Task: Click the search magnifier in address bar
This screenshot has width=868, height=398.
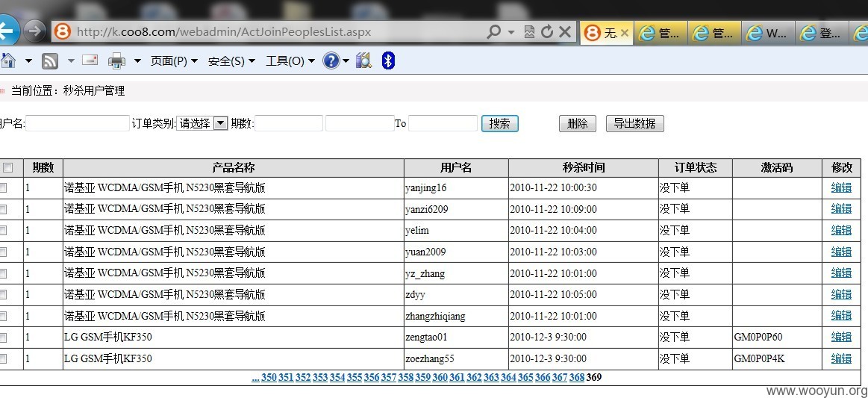Action: click(493, 31)
